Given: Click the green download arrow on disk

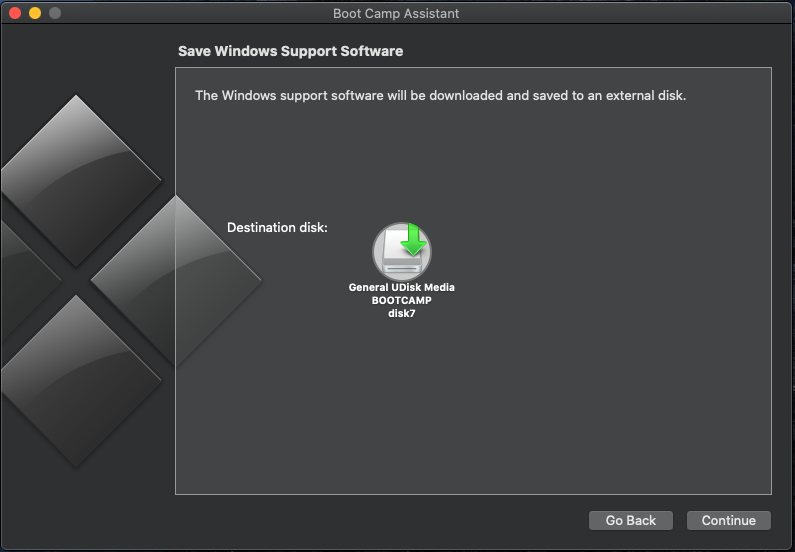Looking at the screenshot, I should [x=413, y=239].
